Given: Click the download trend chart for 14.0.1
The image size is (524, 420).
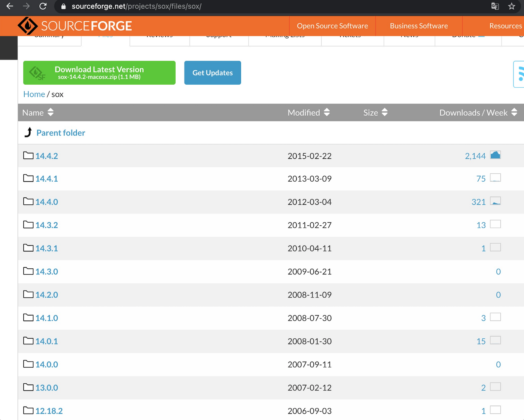Looking at the screenshot, I should tap(496, 340).
